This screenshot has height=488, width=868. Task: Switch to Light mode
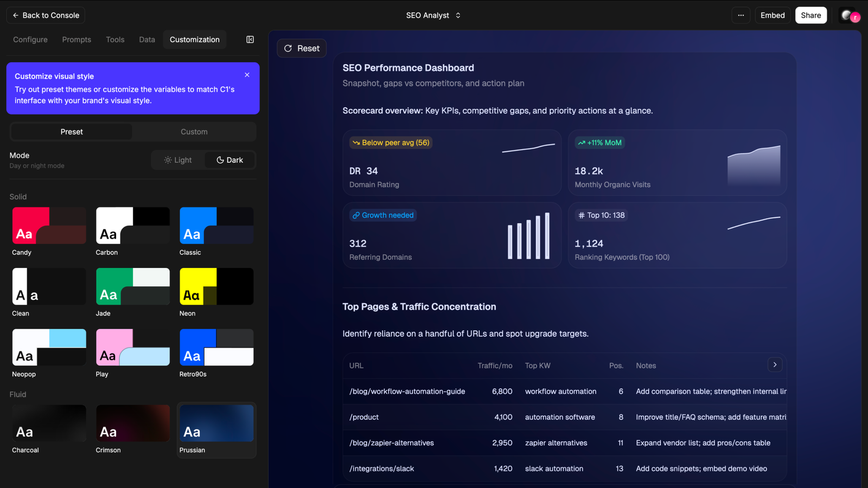pos(178,160)
